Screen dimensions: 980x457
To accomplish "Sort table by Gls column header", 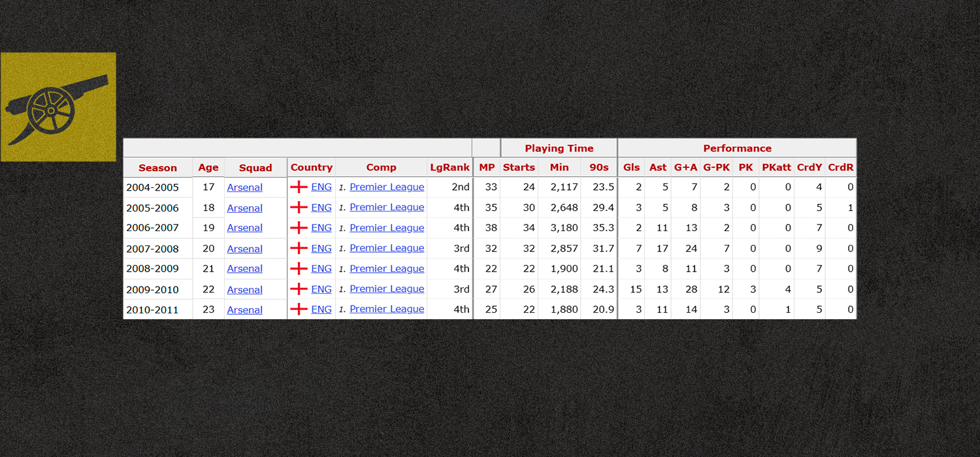I will 631,167.
